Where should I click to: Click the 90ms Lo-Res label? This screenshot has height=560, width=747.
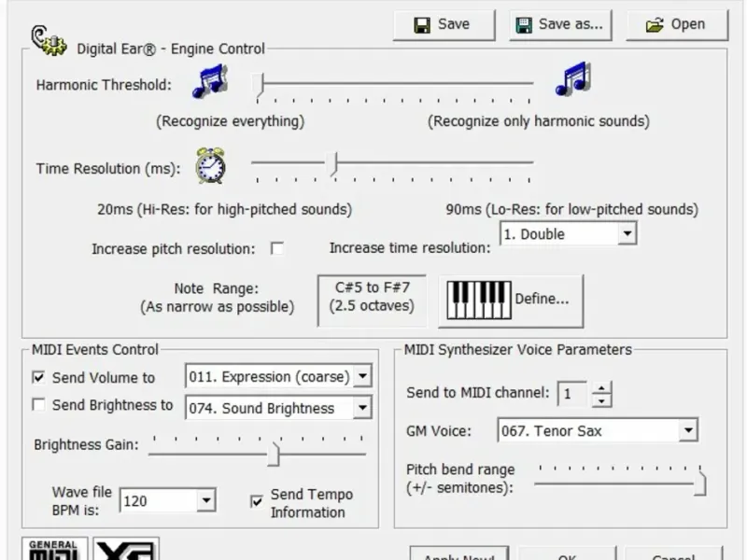[571, 209]
